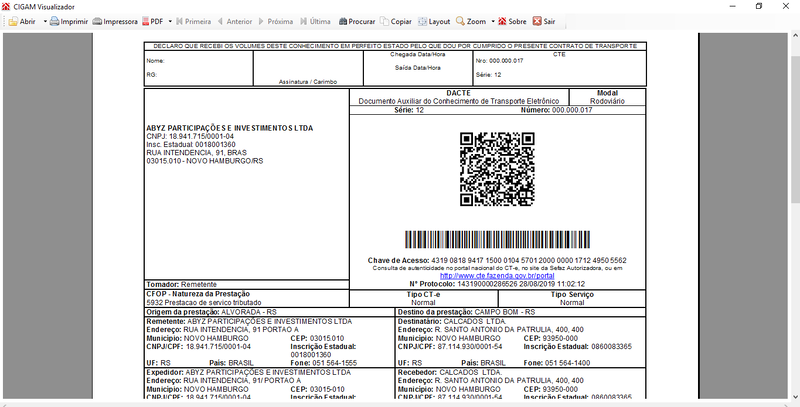Click the Nro: 000.000.017 in CTE box
The height and width of the screenshot is (407, 800).
pos(499,61)
